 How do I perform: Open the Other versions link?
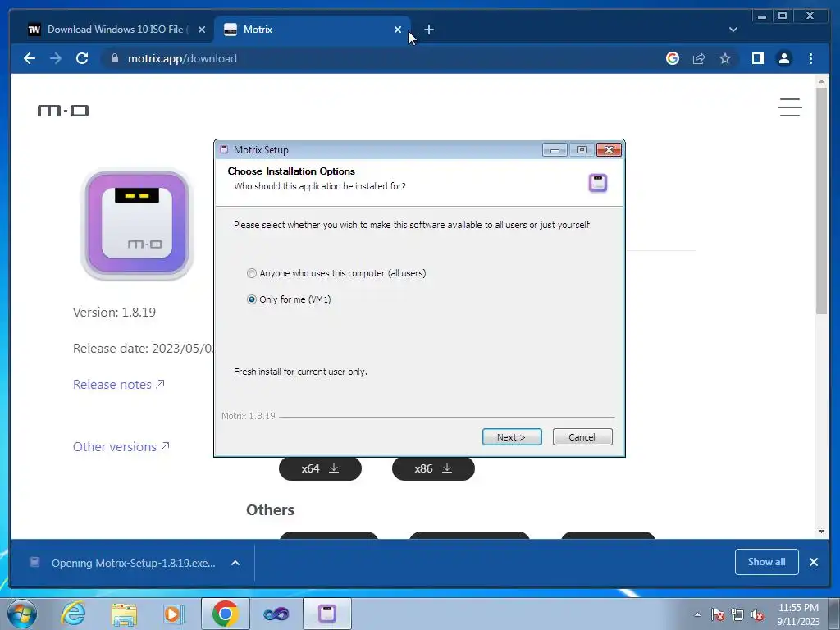click(121, 447)
